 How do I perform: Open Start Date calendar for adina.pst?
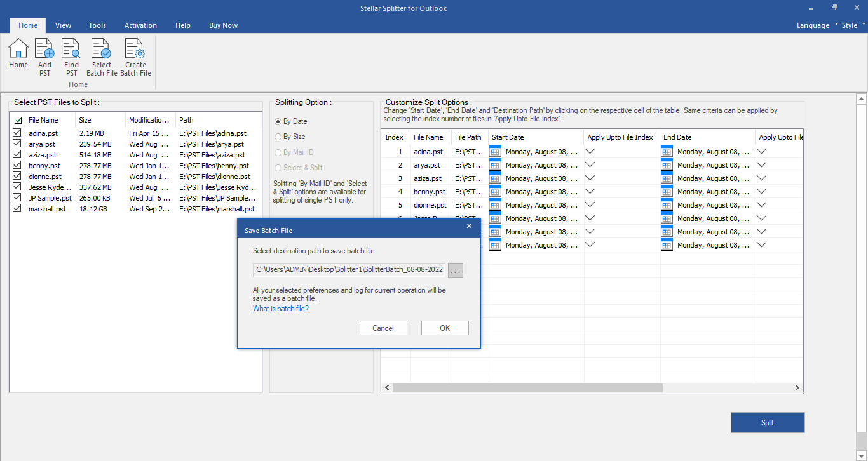(x=496, y=152)
